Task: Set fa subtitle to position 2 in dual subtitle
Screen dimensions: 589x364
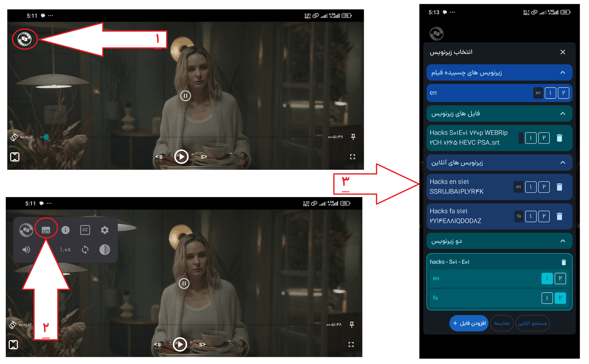Action: click(560, 298)
